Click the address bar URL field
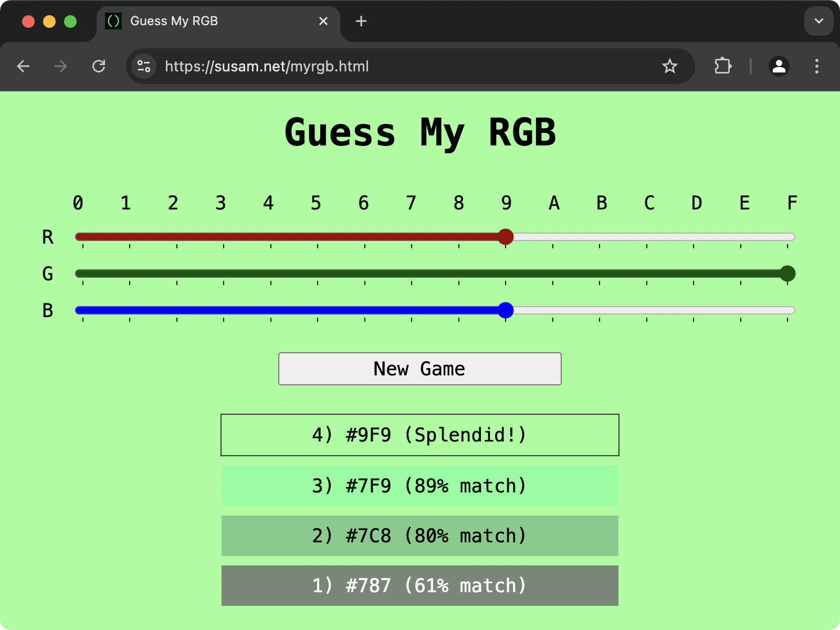Image resolution: width=840 pixels, height=630 pixels. click(x=367, y=66)
